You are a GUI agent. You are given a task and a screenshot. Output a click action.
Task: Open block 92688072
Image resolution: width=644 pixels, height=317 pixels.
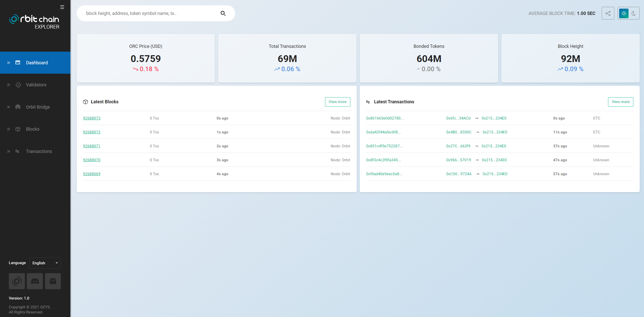[x=92, y=132]
